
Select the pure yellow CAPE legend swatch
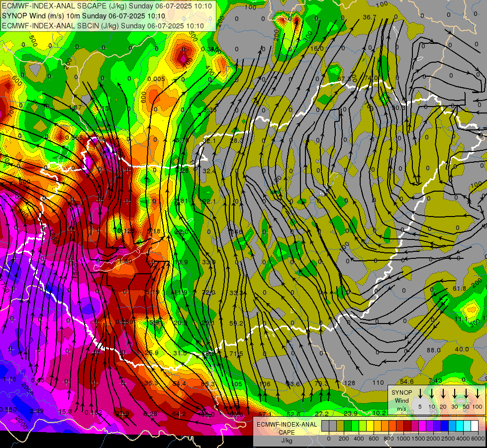pos(371,426)
